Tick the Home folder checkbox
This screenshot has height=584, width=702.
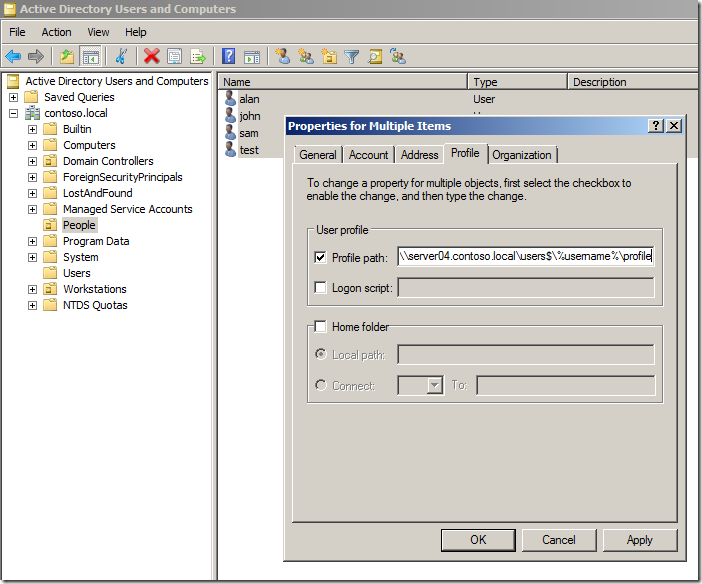[320, 326]
